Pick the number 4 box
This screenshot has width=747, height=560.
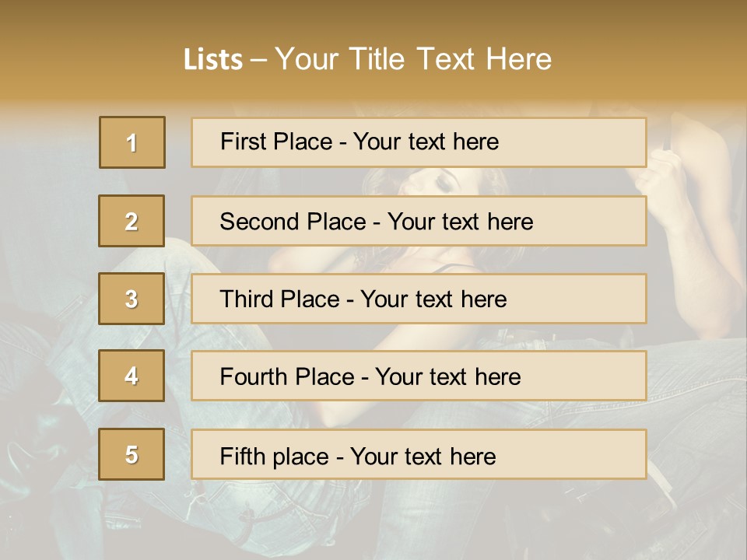tap(132, 376)
